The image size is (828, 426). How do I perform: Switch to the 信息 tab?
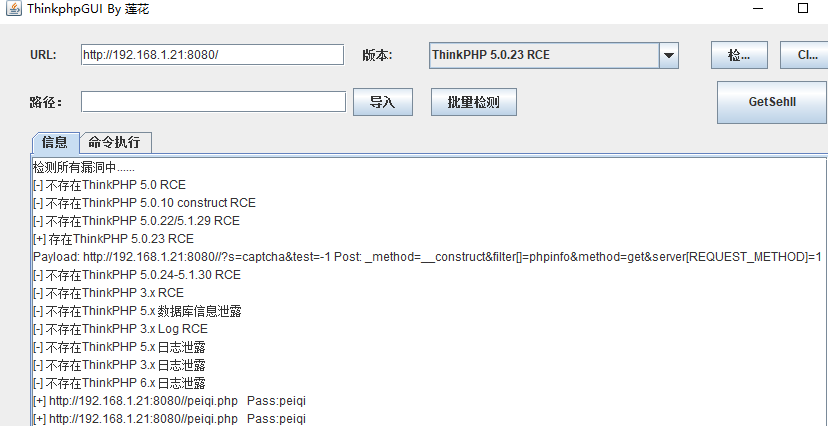[55, 143]
